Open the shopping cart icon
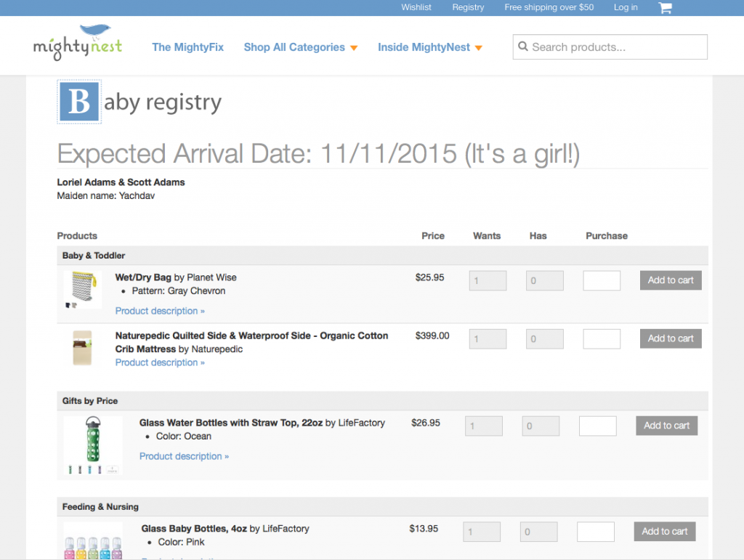Viewport: 744px width, 560px height. pos(665,7)
